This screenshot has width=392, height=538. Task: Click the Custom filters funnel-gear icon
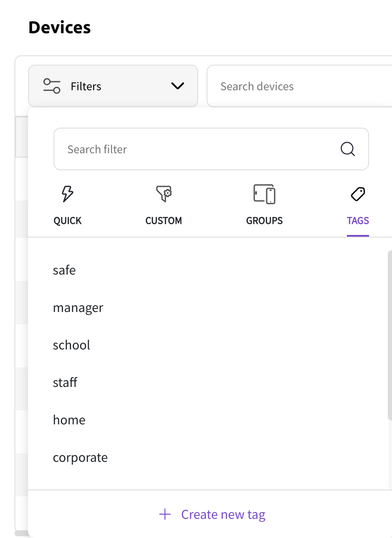(x=164, y=194)
